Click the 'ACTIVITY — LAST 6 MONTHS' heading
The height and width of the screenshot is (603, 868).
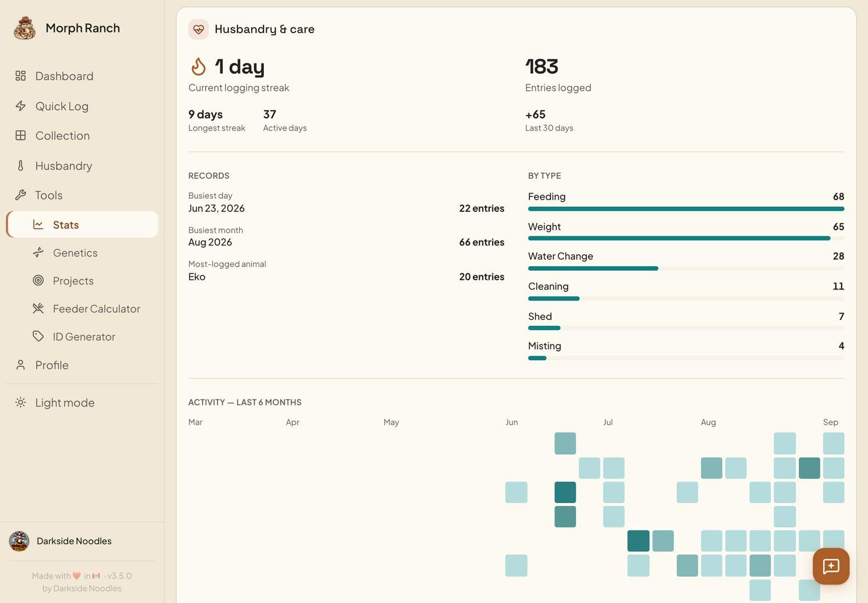click(245, 402)
